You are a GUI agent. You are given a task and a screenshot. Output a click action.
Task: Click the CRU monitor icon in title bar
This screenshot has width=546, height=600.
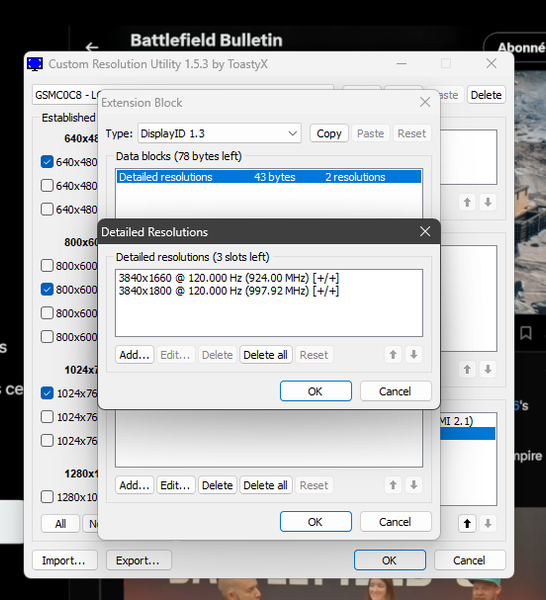point(35,64)
